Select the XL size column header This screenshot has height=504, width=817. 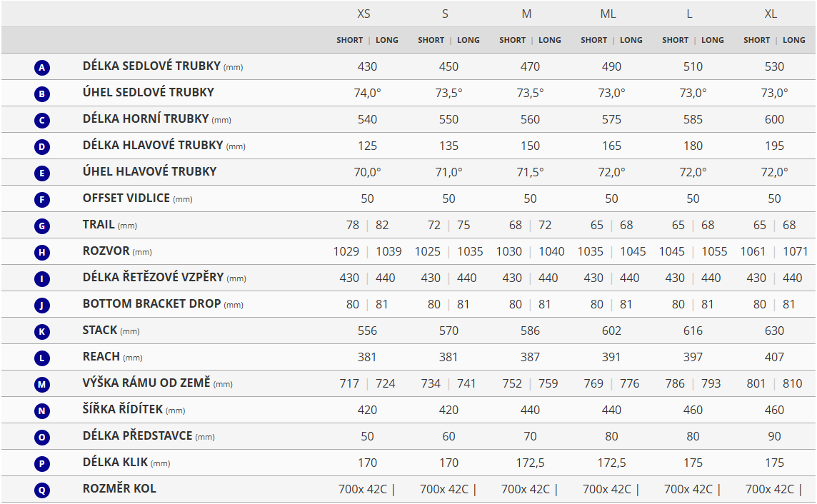[x=771, y=14]
